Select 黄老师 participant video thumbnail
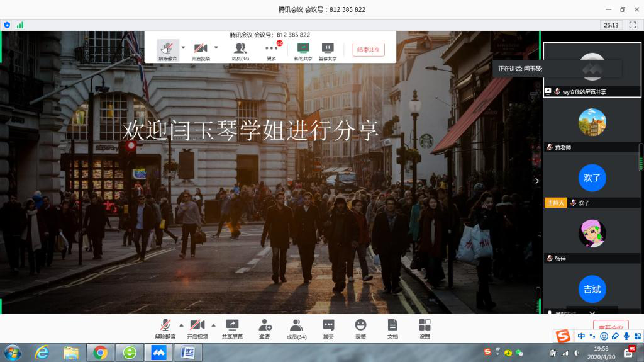This screenshot has height=362, width=644. pos(592,123)
